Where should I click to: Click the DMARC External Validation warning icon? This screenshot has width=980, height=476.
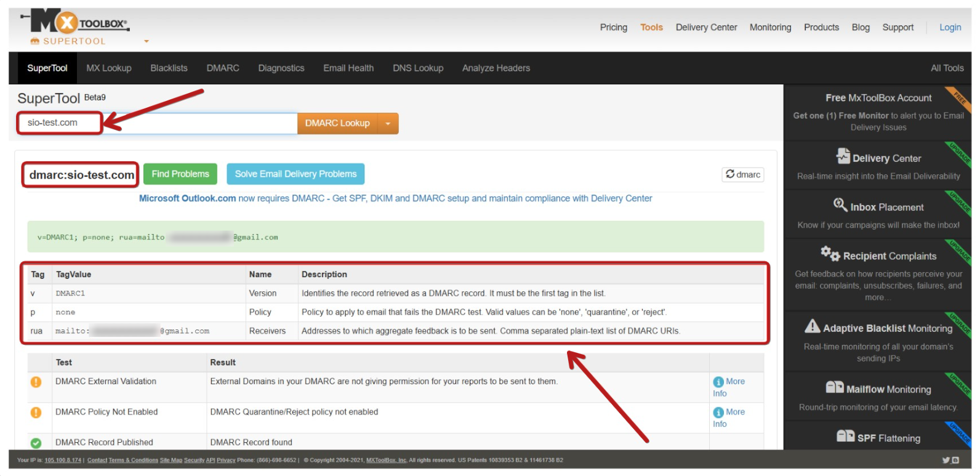36,382
